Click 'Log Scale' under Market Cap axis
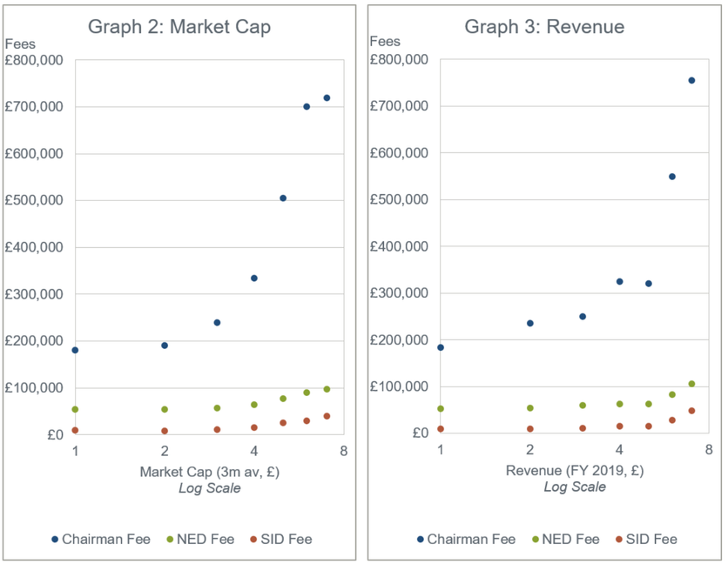Image resolution: width=728 pixels, height=564 pixels. [x=210, y=488]
